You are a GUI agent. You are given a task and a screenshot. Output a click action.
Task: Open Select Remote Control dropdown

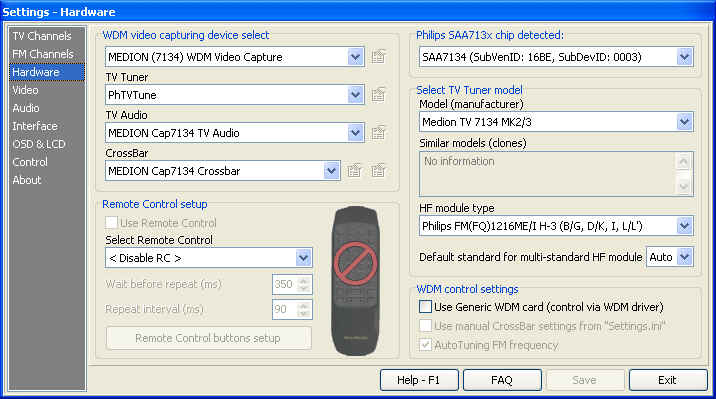303,258
